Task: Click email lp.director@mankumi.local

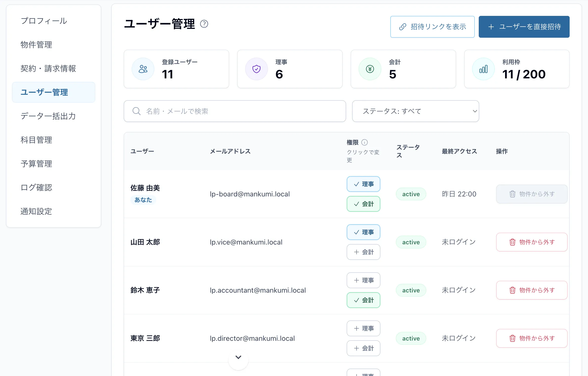Action: 252,338
